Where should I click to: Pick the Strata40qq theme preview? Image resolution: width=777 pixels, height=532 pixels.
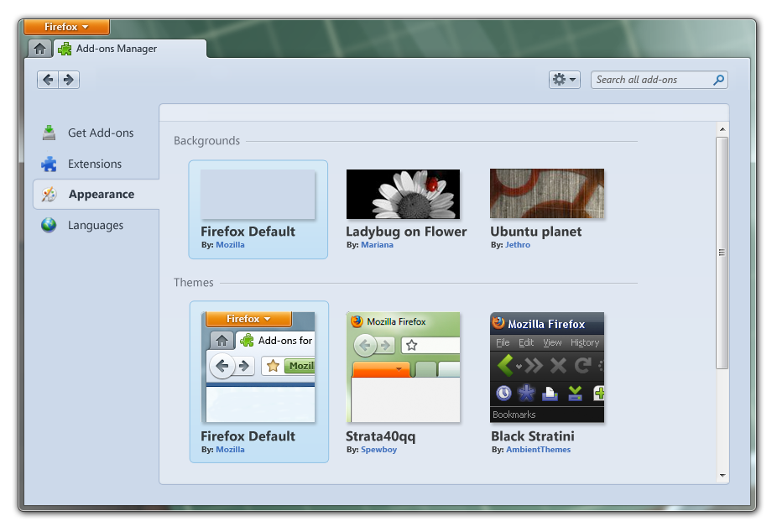tap(403, 367)
